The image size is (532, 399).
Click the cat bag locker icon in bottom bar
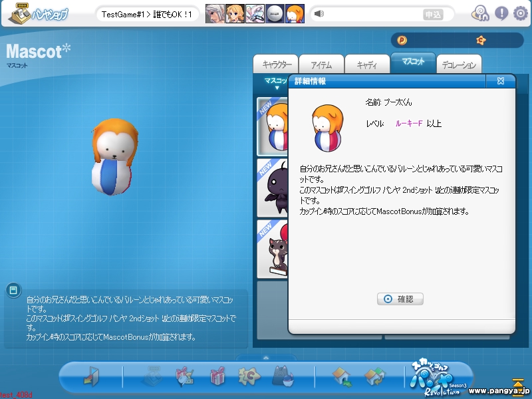(x=283, y=376)
